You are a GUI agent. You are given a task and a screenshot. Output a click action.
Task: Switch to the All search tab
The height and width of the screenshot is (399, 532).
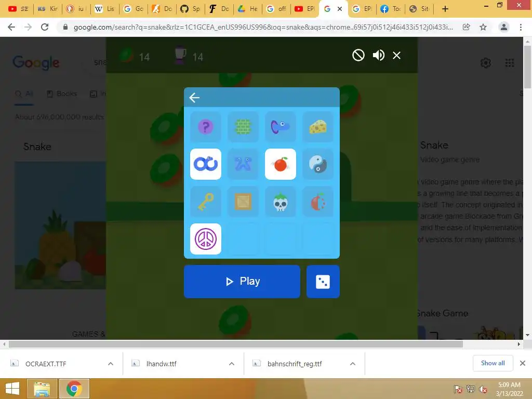(24, 94)
